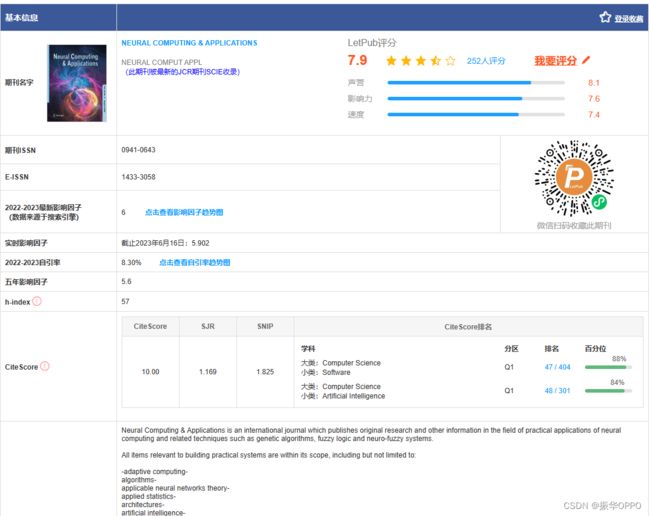Click the SJR value 1.169
The width and height of the screenshot is (650, 516).
tap(208, 372)
